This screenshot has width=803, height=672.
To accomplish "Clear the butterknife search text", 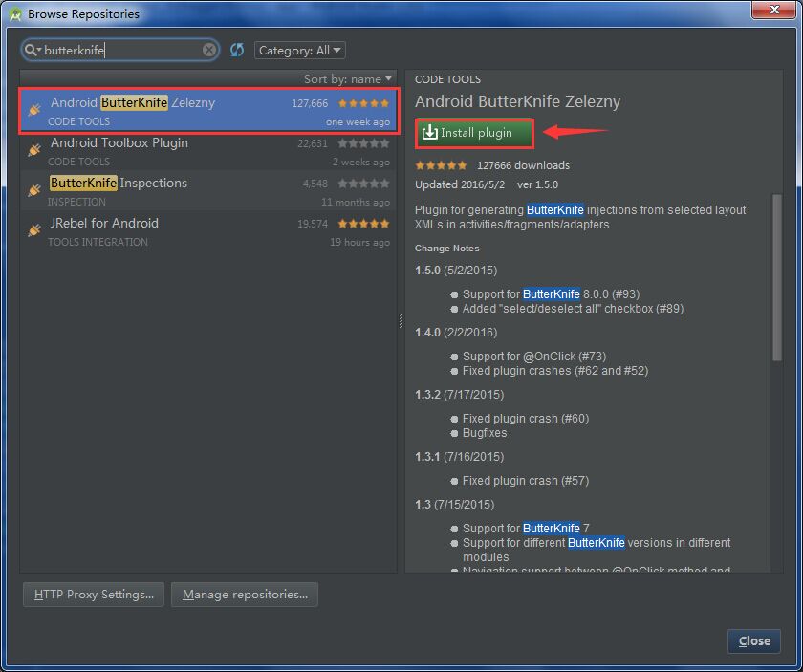I will pyautogui.click(x=209, y=50).
